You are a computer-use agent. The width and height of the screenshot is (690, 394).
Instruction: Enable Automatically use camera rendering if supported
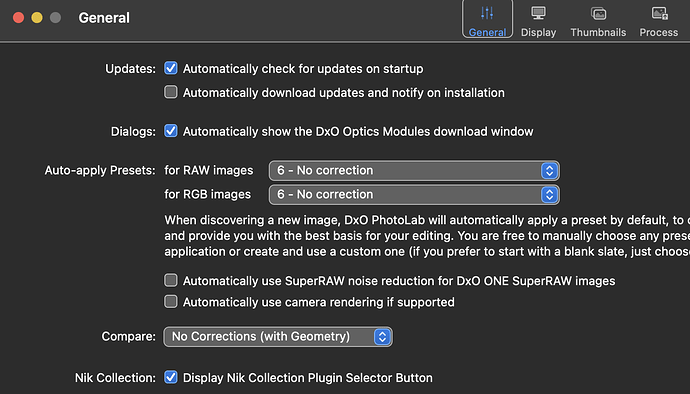pos(171,302)
